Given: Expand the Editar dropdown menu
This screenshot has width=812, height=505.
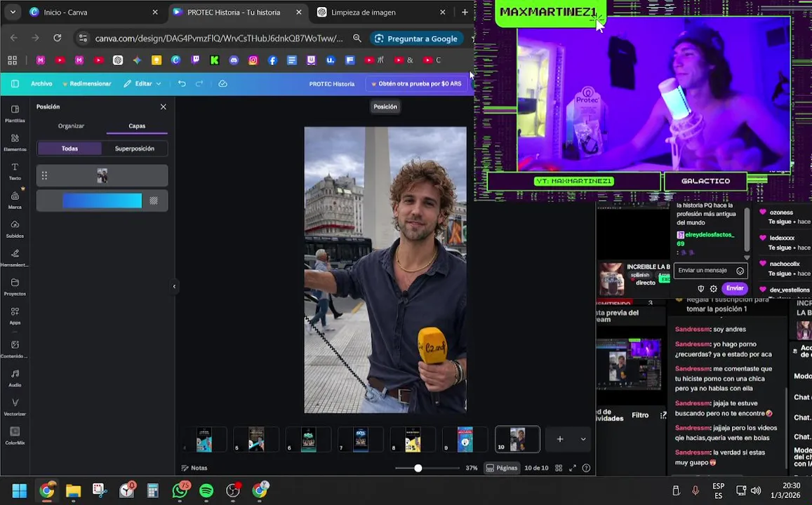Looking at the screenshot, I should [142, 83].
